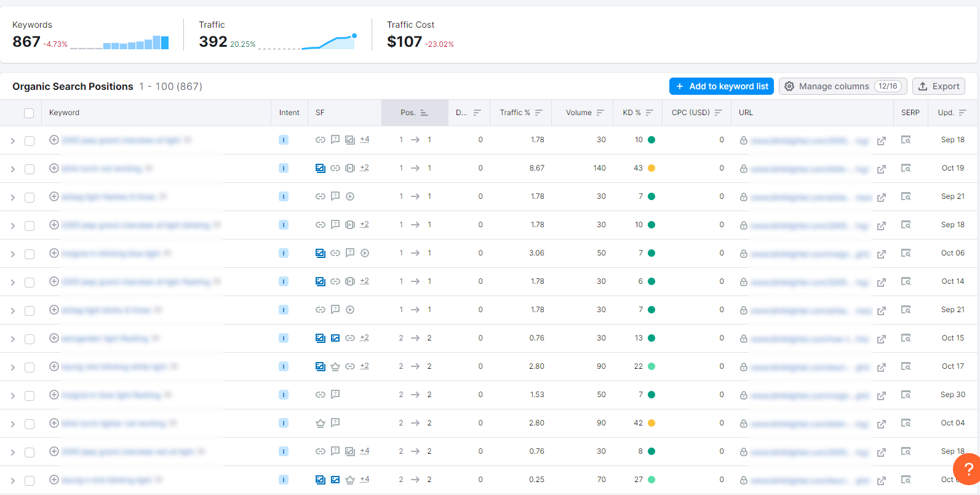This screenshot has width=980, height=495.
Task: Click plus icon on the Oct 06 keyword
Action: 54,253
